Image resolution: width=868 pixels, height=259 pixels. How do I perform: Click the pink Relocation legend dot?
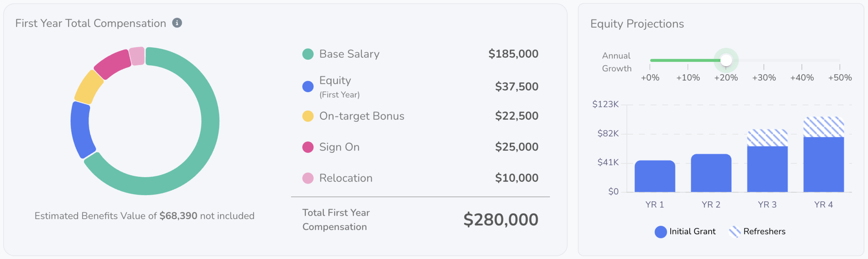tap(308, 178)
